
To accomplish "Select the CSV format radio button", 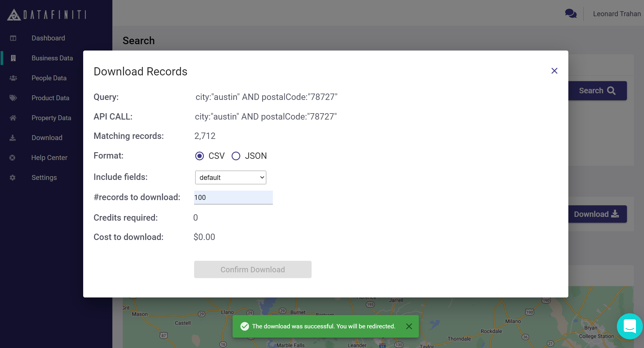I will 200,156.
